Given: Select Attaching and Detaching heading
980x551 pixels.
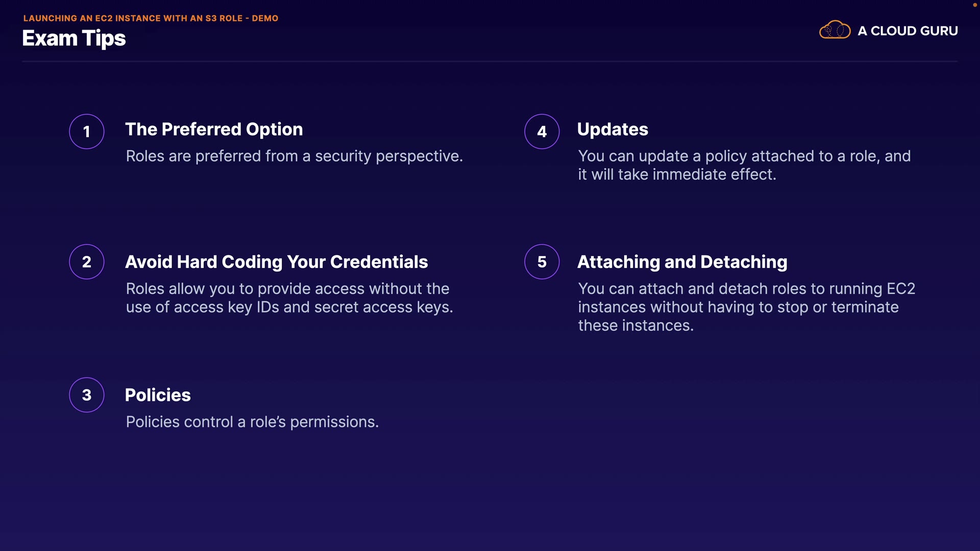Looking at the screenshot, I should 682,262.
